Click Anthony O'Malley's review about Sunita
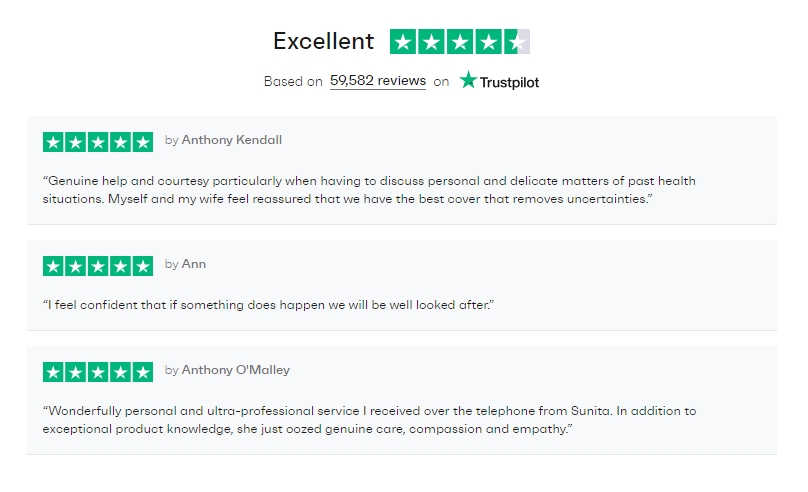This screenshot has height=492, width=808. click(369, 420)
